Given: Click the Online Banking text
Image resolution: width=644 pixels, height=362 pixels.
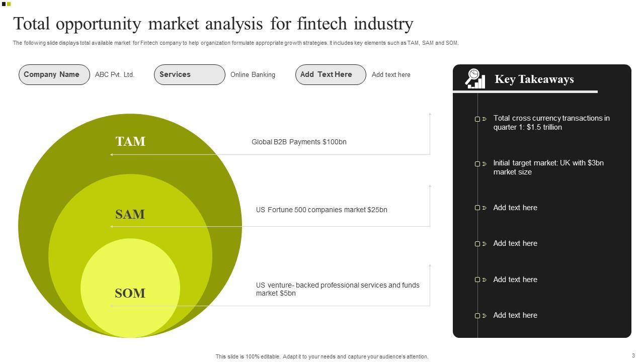Looking at the screenshot, I should 253,75.
